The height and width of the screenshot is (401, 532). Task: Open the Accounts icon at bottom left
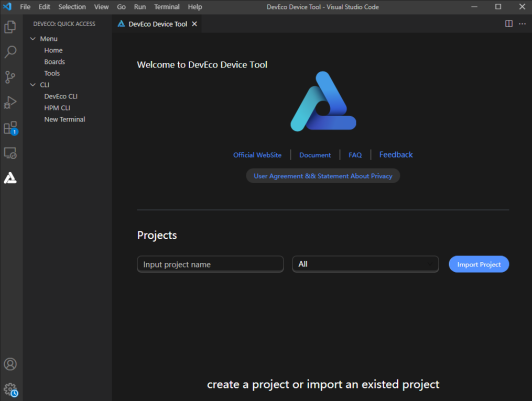11,364
